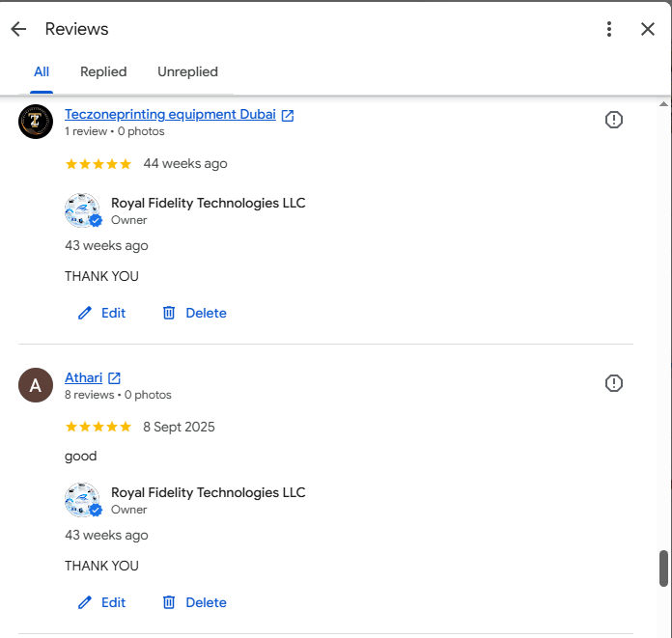Click the 'good' review text

[x=80, y=456]
